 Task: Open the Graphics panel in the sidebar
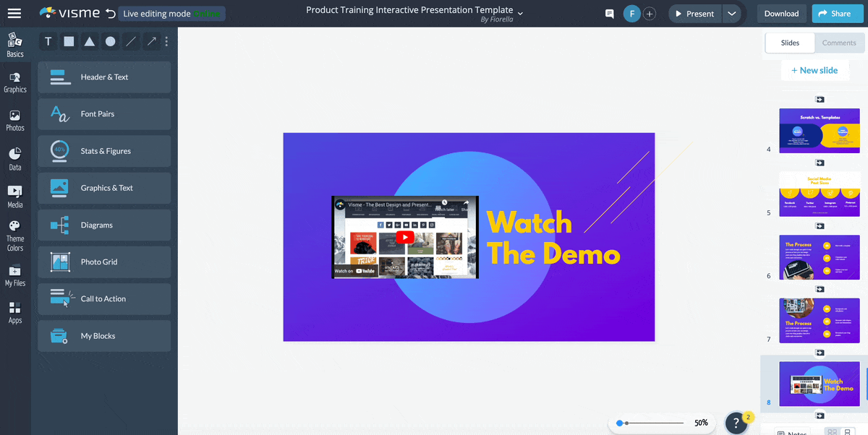(15, 82)
